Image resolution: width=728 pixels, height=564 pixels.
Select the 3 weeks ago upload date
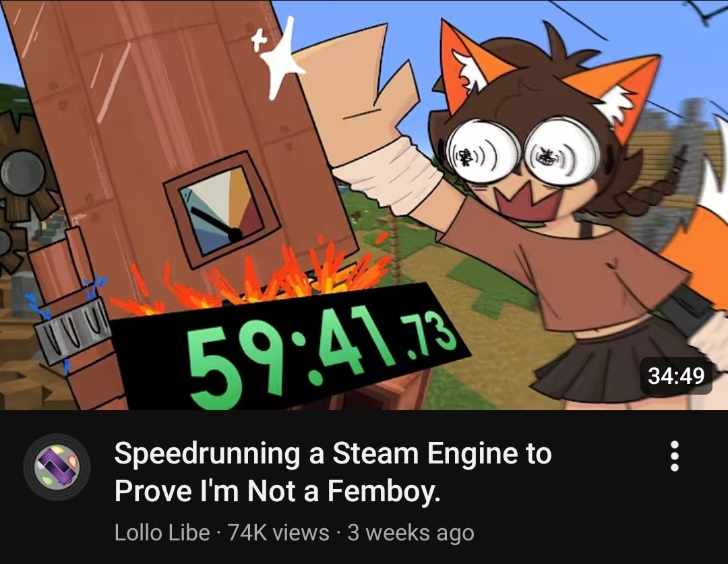pyautogui.click(x=411, y=532)
